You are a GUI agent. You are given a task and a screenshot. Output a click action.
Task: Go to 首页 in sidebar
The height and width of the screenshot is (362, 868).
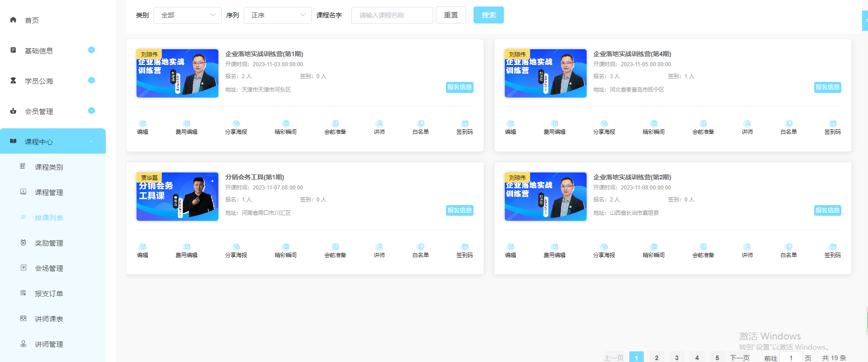53,20
